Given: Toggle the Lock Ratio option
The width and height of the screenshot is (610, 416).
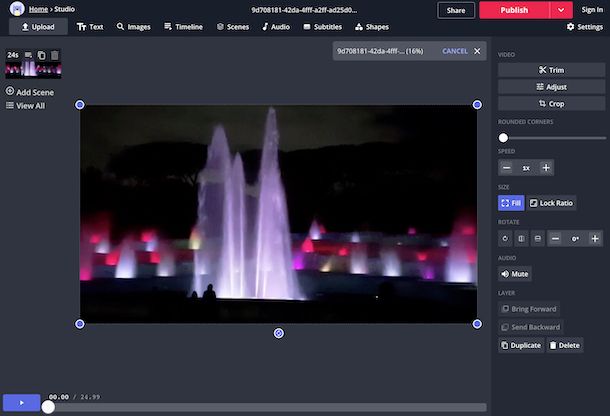Looking at the screenshot, I should [x=551, y=203].
